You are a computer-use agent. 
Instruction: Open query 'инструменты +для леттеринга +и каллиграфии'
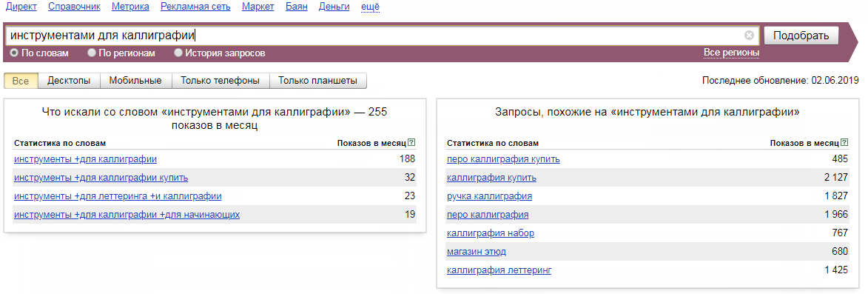pyautogui.click(x=118, y=196)
